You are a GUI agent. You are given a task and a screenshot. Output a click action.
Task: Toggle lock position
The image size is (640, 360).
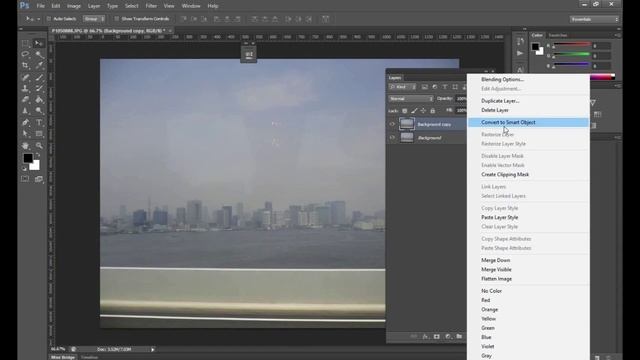pos(423,111)
